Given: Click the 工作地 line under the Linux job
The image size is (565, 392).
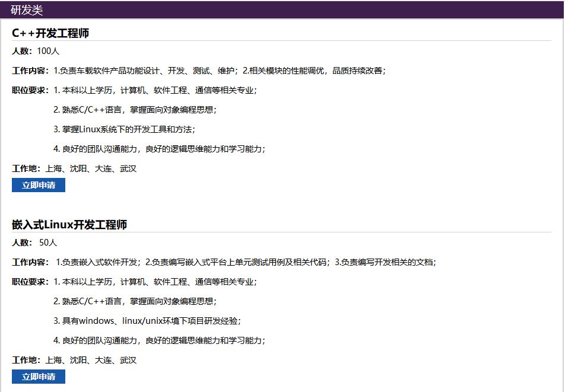Looking at the screenshot, I should point(26,359).
